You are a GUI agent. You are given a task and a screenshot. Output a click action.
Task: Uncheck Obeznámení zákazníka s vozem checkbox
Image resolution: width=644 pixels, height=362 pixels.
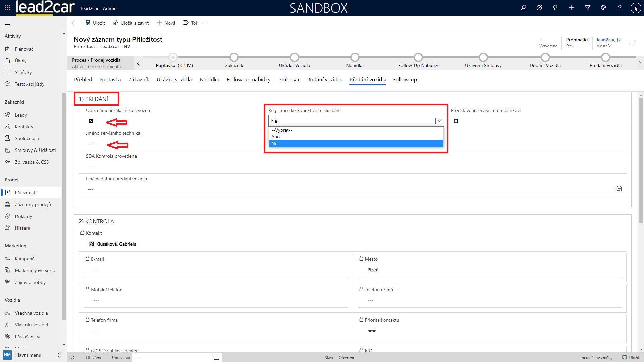[x=91, y=121]
